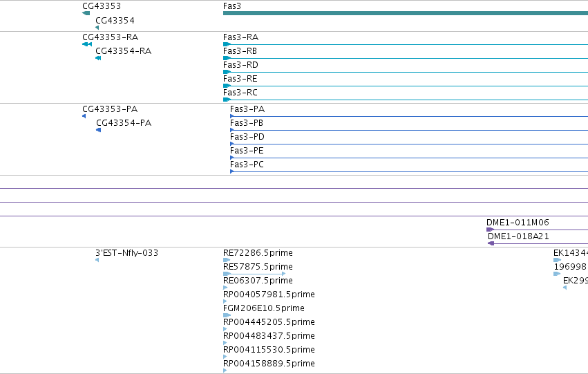The width and height of the screenshot is (588, 374).
Task: Select transcript label CG43354-RA
Action: point(124,51)
